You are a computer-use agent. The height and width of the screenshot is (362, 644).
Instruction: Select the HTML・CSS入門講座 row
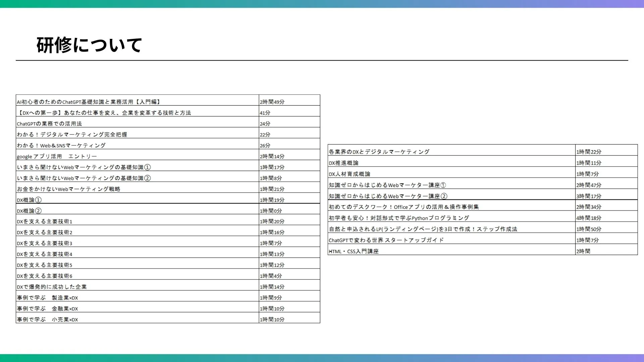[354, 251]
